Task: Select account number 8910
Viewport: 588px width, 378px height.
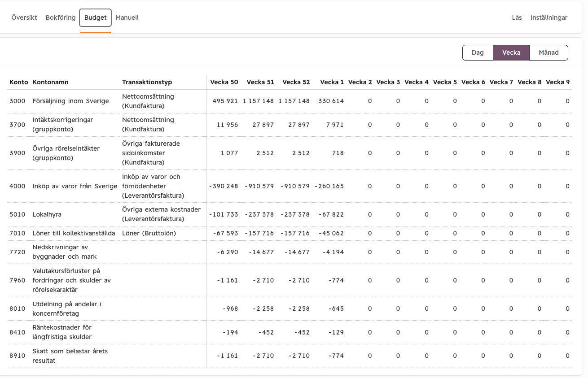Action: click(18, 356)
